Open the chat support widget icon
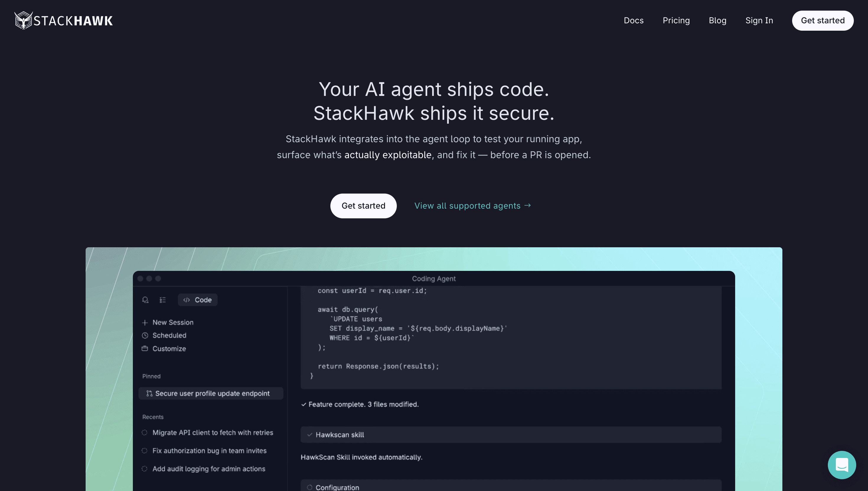Viewport: 868px width, 491px height. pyautogui.click(x=842, y=465)
